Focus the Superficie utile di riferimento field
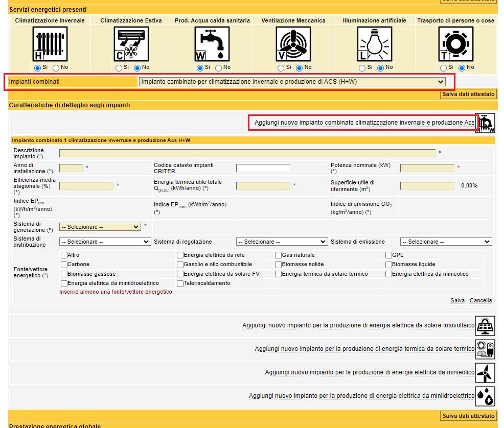 427,186
